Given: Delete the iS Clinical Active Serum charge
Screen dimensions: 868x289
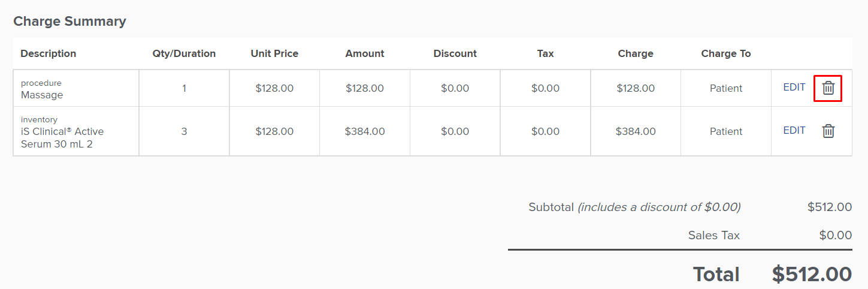Looking at the screenshot, I should 828,131.
